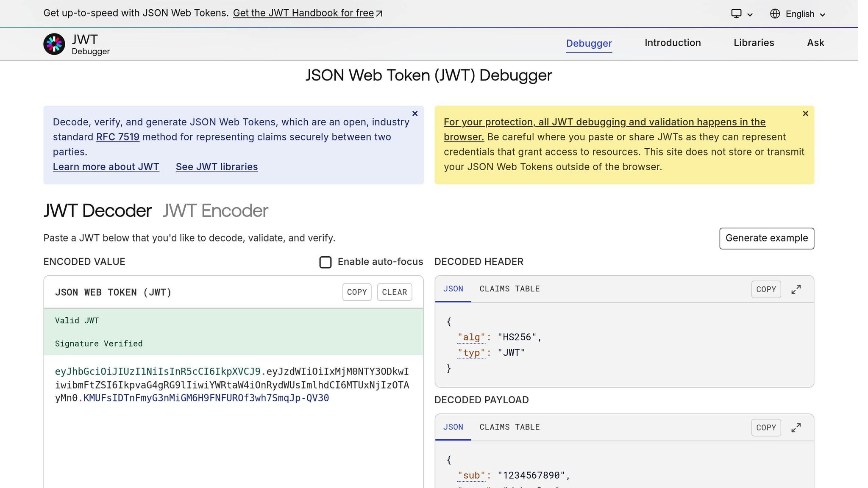Expand the decoded payload to fullscreen
The height and width of the screenshot is (488, 868).
click(796, 427)
